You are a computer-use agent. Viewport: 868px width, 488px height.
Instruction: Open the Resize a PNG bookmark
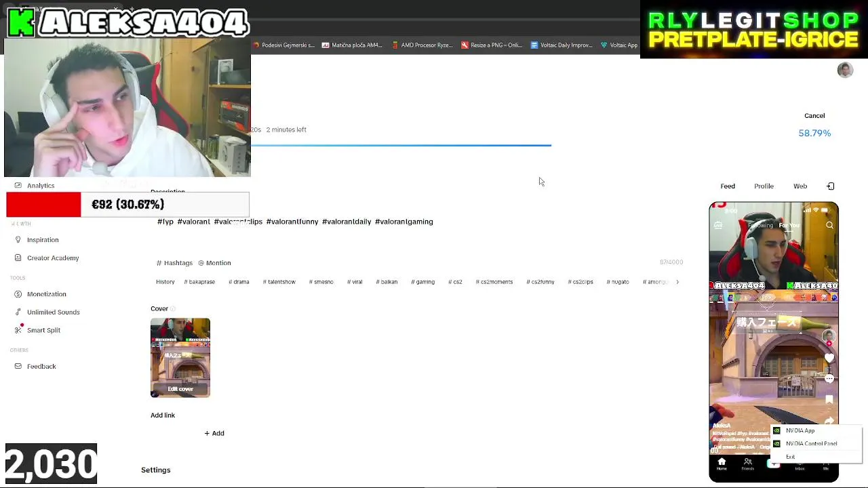pos(492,45)
